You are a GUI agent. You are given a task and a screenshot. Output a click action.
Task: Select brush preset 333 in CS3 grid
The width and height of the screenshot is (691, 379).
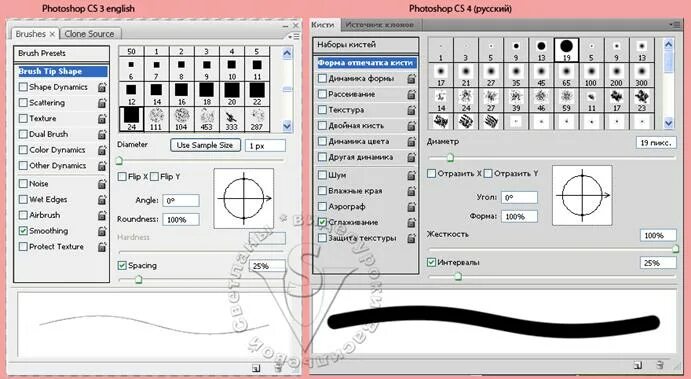pyautogui.click(x=231, y=119)
